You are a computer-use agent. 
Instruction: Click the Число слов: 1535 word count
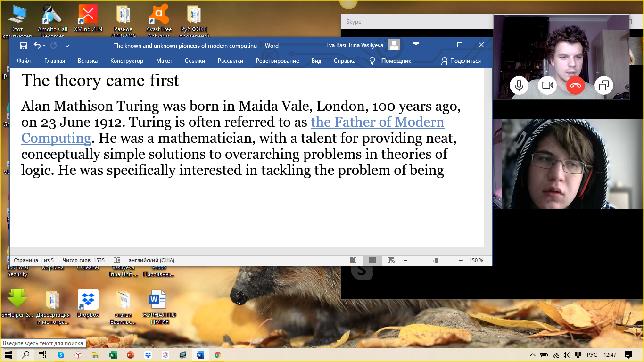(x=83, y=260)
